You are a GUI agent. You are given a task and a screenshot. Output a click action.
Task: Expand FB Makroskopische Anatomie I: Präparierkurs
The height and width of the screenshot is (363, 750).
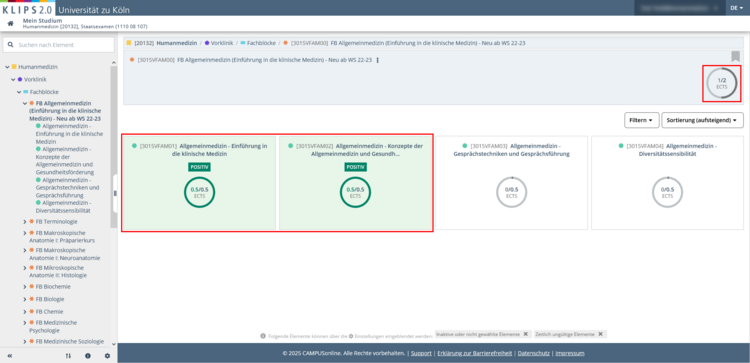point(25,233)
